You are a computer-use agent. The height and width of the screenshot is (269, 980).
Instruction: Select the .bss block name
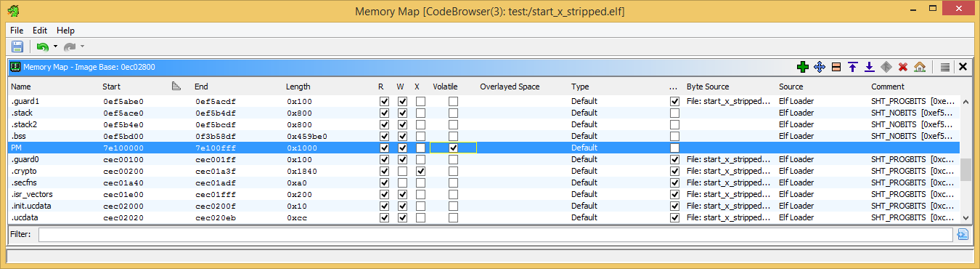(18, 136)
